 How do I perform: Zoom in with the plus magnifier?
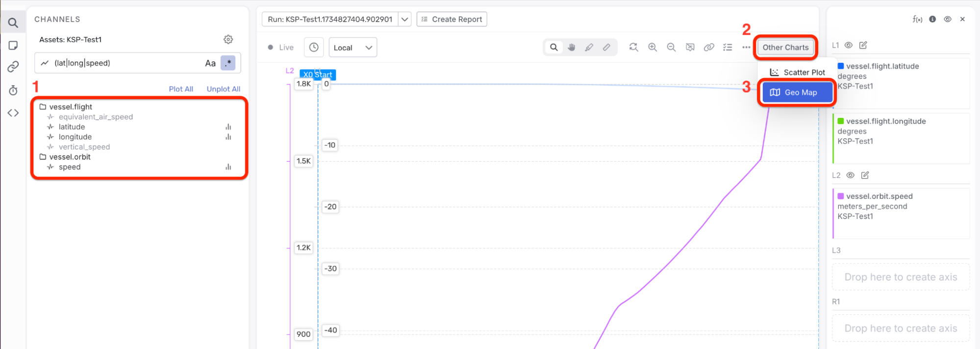(x=653, y=47)
